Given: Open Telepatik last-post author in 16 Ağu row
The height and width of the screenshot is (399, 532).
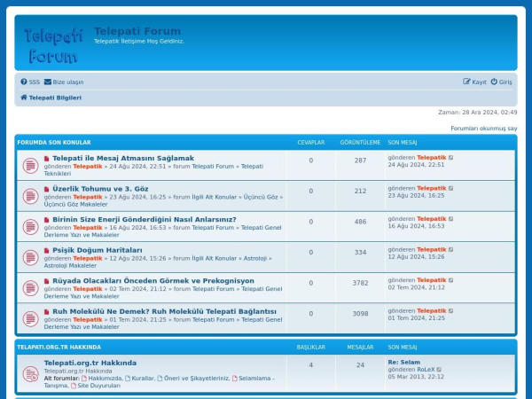Looking at the screenshot, I should 432,219.
